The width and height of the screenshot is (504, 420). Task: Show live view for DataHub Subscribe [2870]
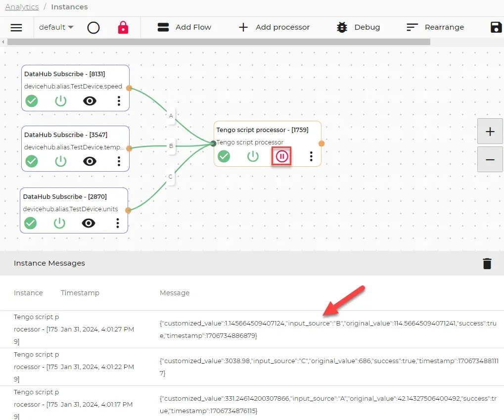point(89,223)
